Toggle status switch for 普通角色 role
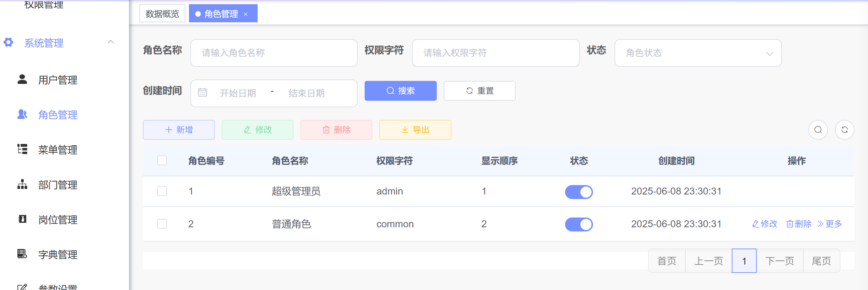This screenshot has width=868, height=290. (579, 224)
